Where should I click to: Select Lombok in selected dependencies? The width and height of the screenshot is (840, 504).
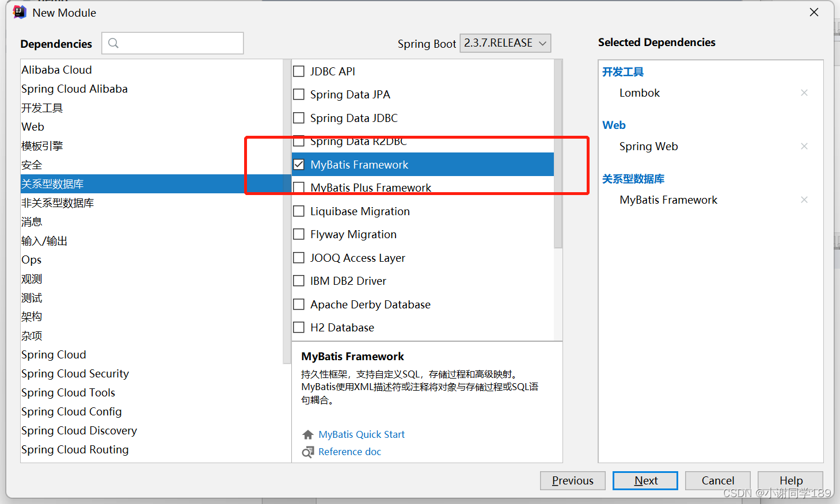pyautogui.click(x=639, y=93)
